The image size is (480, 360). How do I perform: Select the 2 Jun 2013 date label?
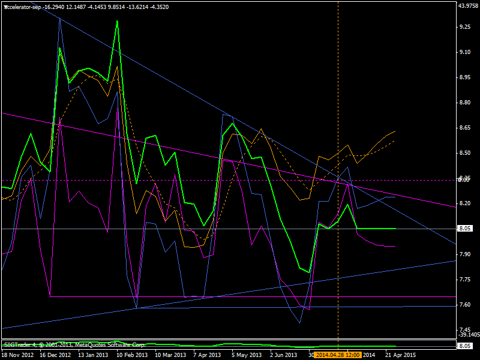point(284,355)
